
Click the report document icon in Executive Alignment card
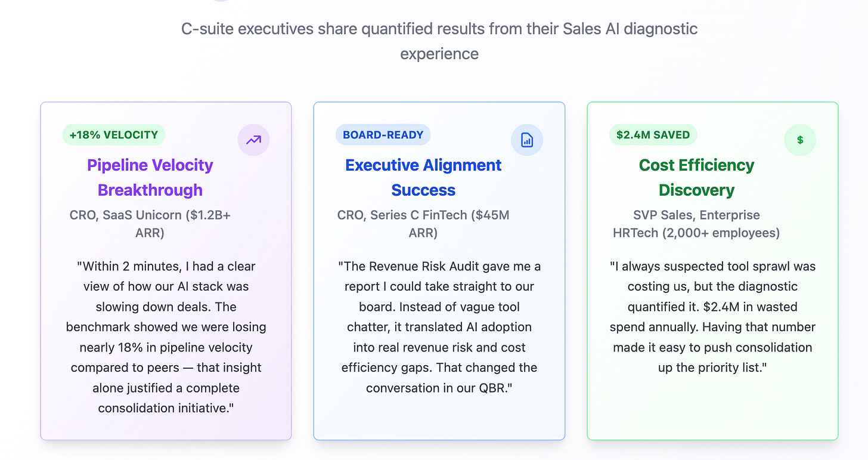pos(527,140)
